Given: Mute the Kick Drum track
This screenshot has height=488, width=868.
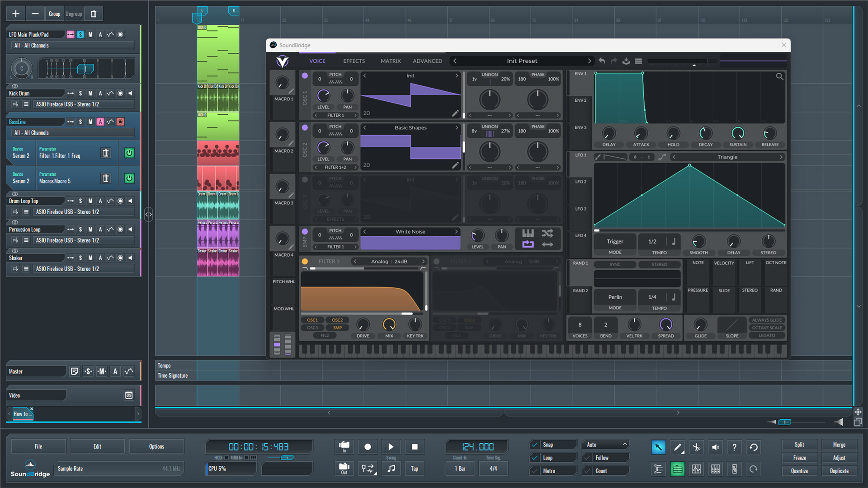Looking at the screenshot, I should click(90, 94).
